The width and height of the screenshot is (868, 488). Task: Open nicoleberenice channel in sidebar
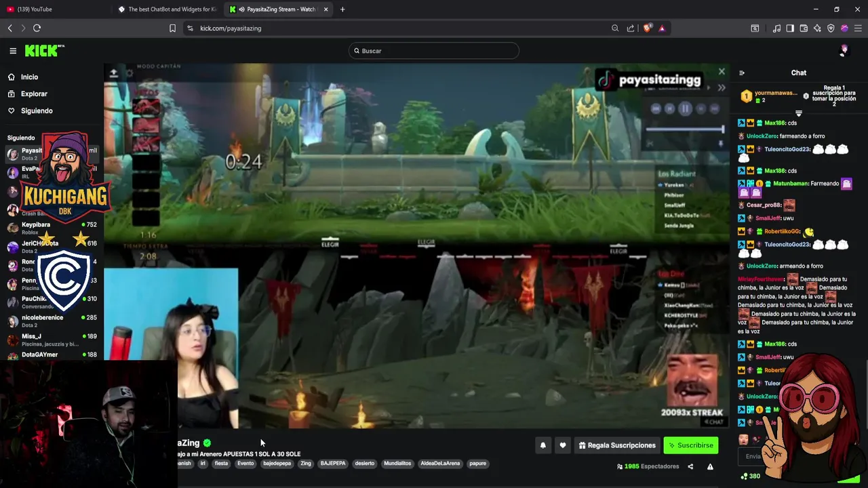tap(53, 321)
